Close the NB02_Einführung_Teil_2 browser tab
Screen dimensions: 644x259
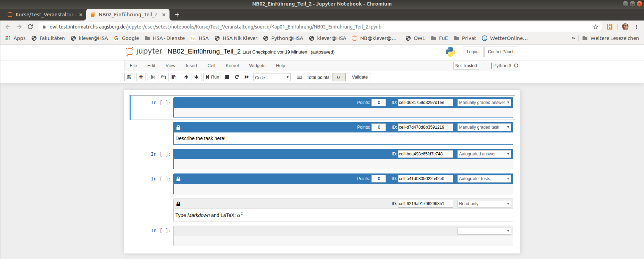click(164, 15)
